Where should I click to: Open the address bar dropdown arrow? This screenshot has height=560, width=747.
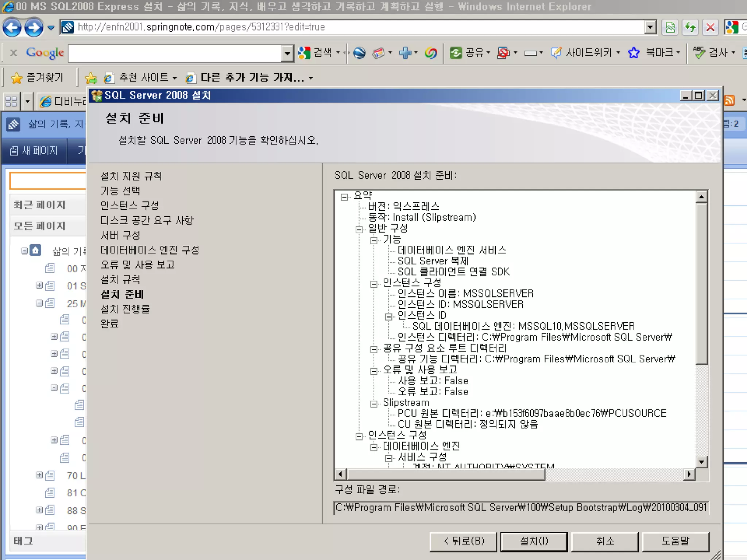tap(650, 27)
